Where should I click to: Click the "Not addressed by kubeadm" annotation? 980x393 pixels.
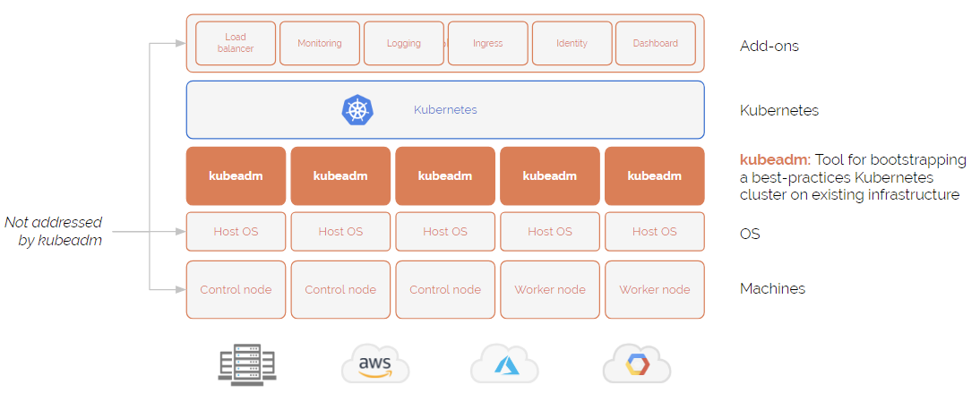tap(54, 231)
